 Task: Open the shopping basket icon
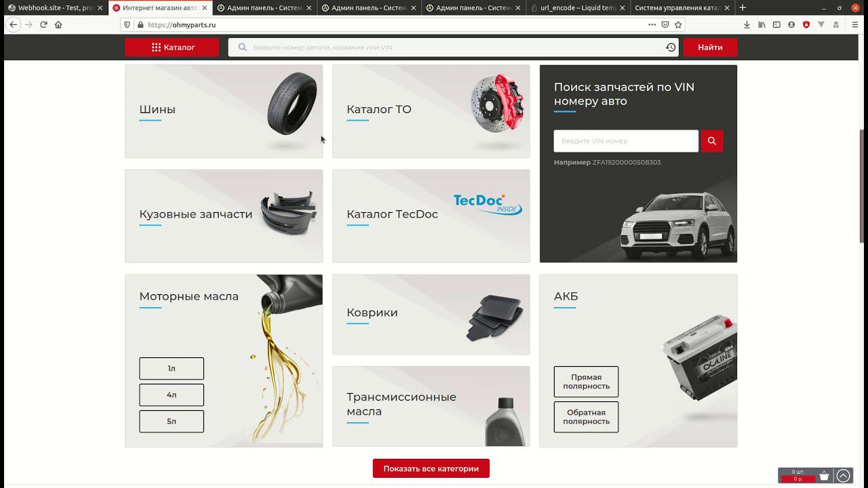(x=824, y=476)
